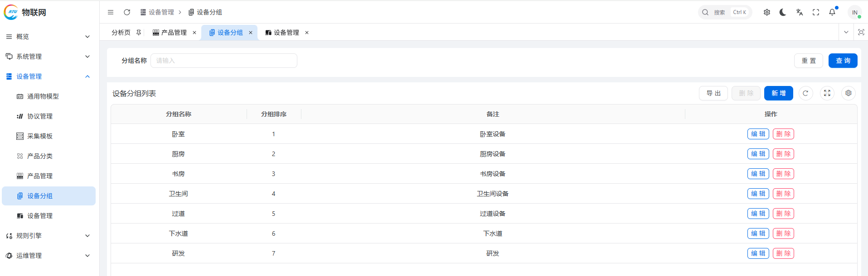The height and width of the screenshot is (276, 868).
Task: Open the tab list dropdown chevron
Action: pos(846,32)
